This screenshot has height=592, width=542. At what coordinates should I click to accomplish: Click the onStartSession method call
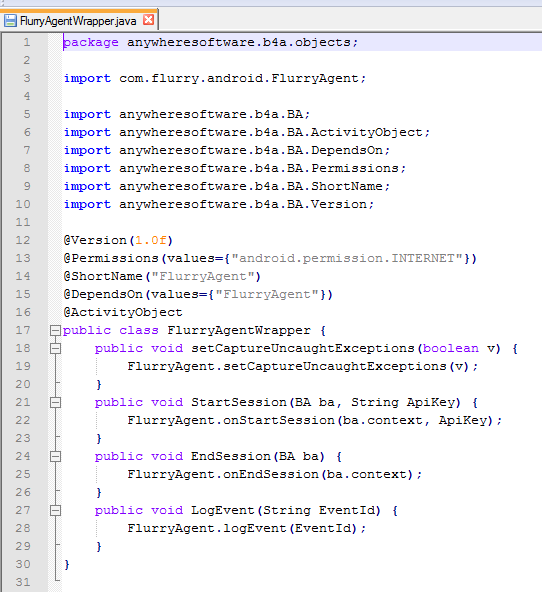coord(279,420)
